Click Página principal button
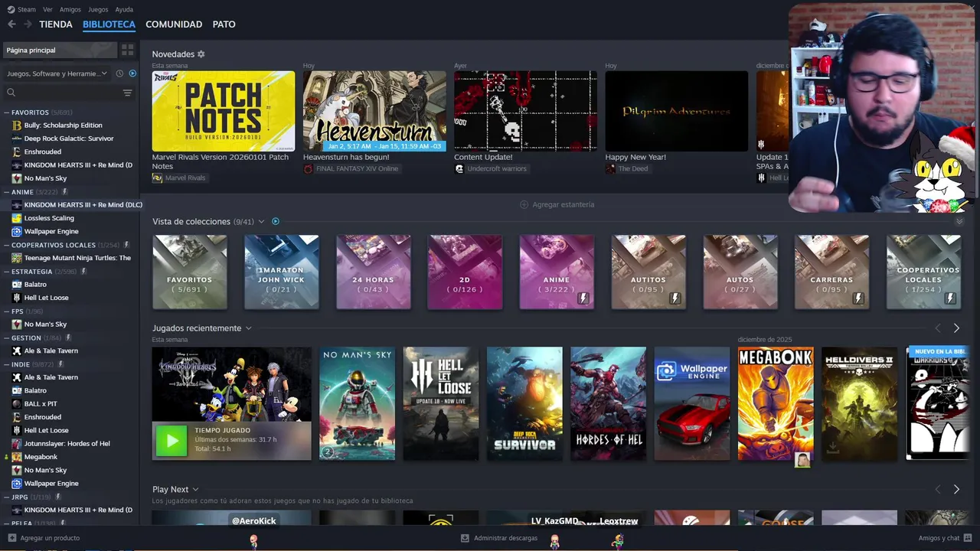 click(60, 50)
